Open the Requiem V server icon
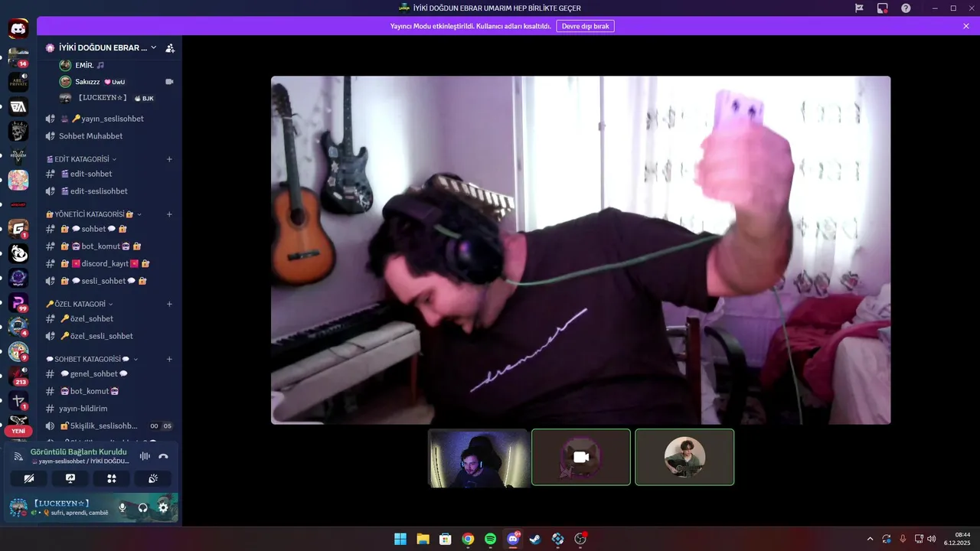Viewport: 980px width, 551px height. point(18,155)
